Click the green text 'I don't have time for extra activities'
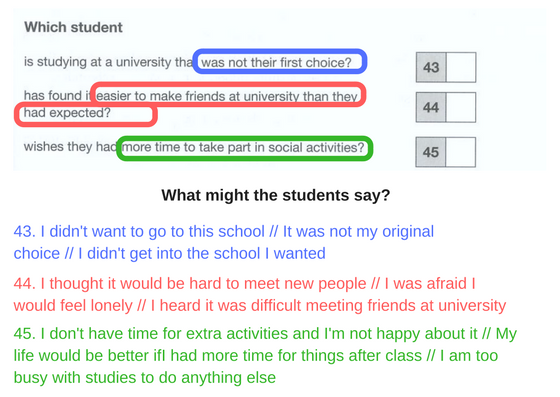This screenshot has width=560, height=397. [180, 334]
